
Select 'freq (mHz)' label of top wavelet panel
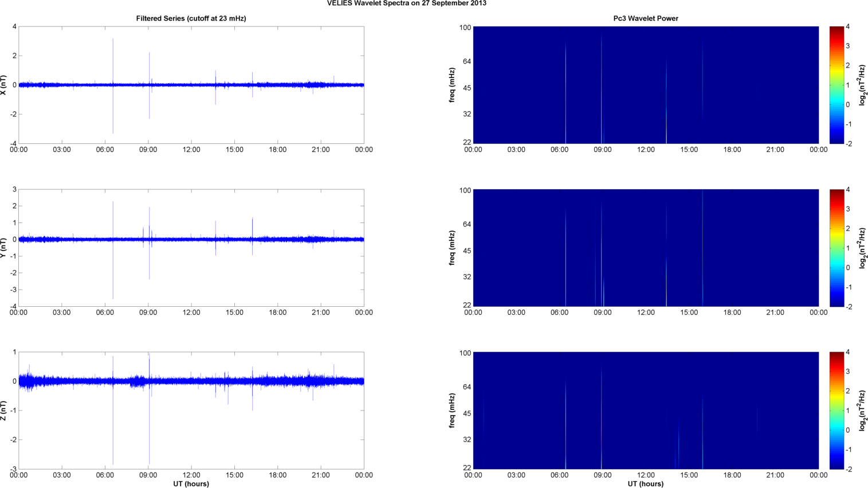click(452, 85)
